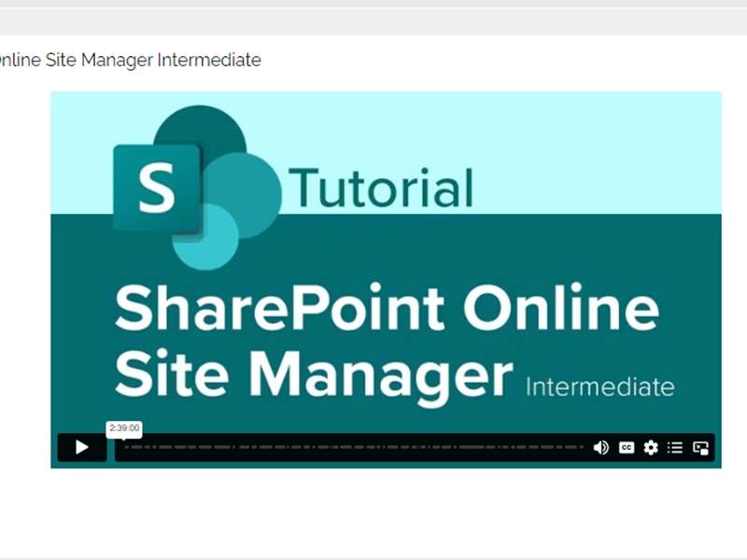Click the 2:39:00 timestamp tooltip

point(124,428)
